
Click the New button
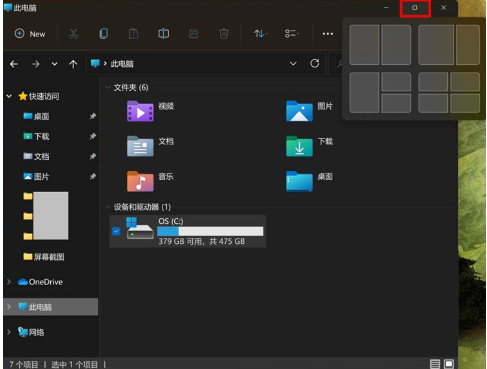click(30, 34)
